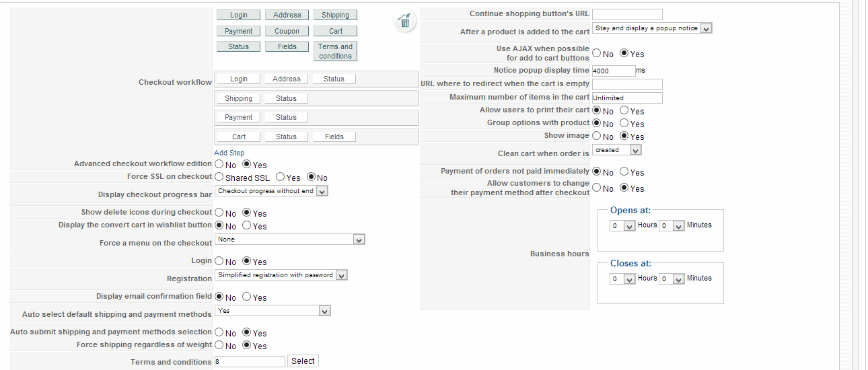Screen dimensions: 868x370
Task: Click the Continue shopping button's URL field
Action: [627, 14]
